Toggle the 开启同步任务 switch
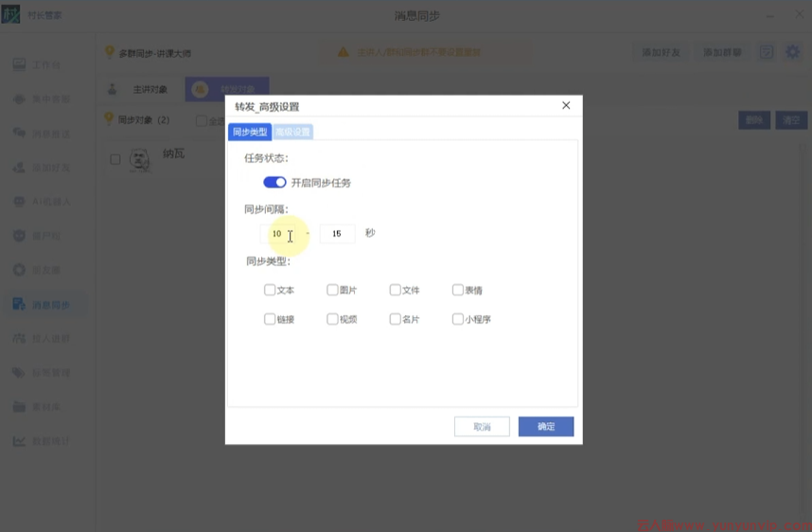 [x=274, y=183]
